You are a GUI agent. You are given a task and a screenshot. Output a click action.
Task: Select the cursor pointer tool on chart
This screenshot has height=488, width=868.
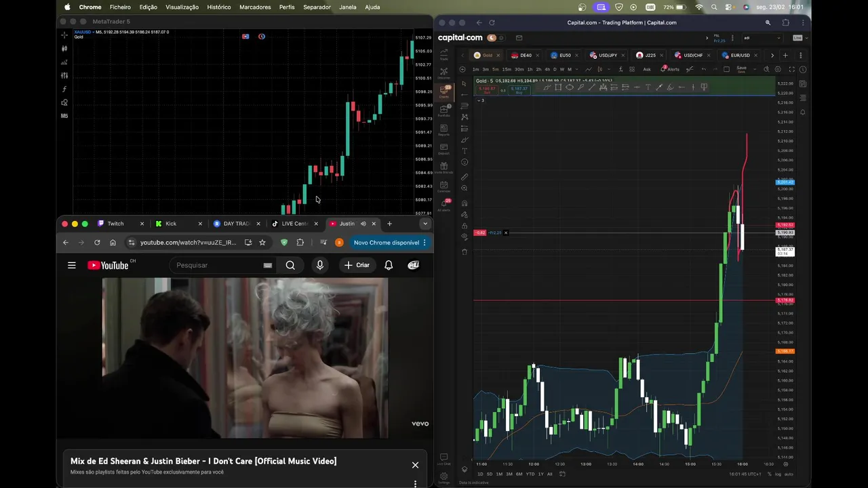coord(465,83)
